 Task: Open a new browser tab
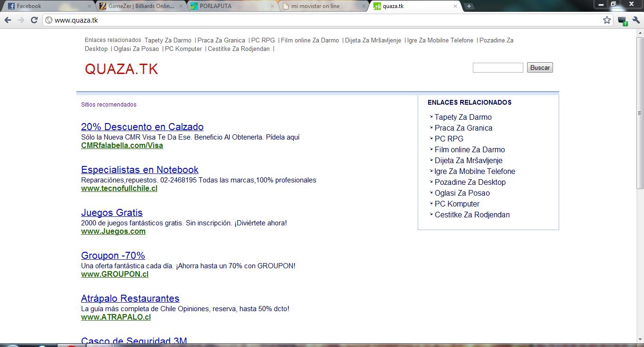point(469,6)
